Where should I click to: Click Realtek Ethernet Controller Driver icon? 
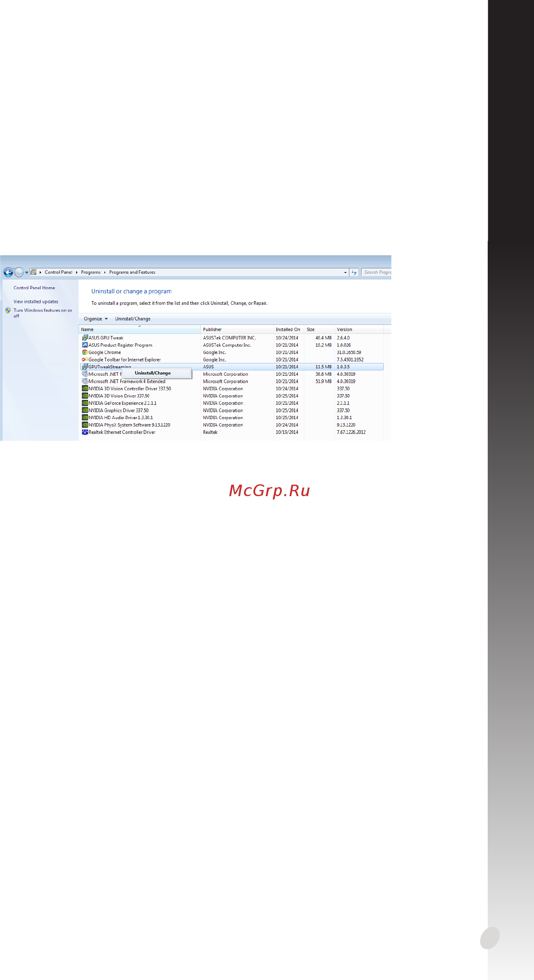pos(85,432)
